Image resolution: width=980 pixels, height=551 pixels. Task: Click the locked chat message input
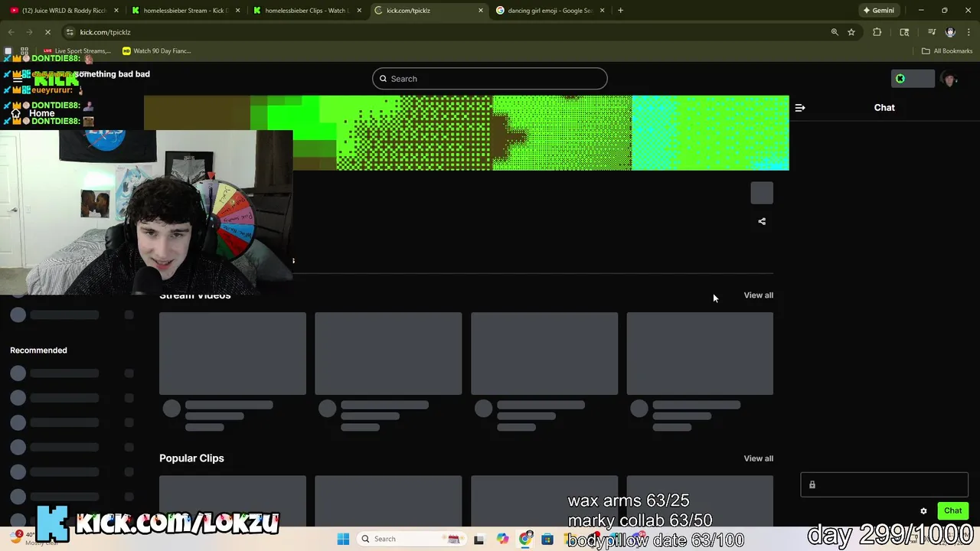coord(884,484)
